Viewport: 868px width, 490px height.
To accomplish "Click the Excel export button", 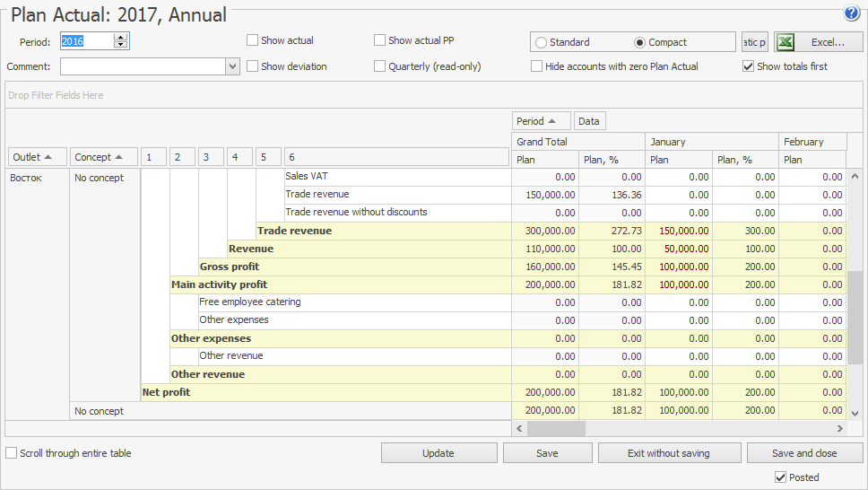I will tap(819, 42).
